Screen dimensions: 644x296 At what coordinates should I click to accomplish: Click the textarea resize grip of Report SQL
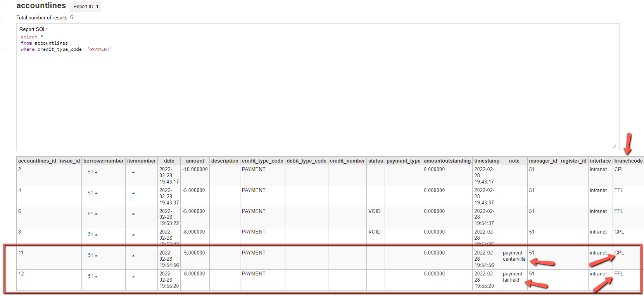pos(615,147)
